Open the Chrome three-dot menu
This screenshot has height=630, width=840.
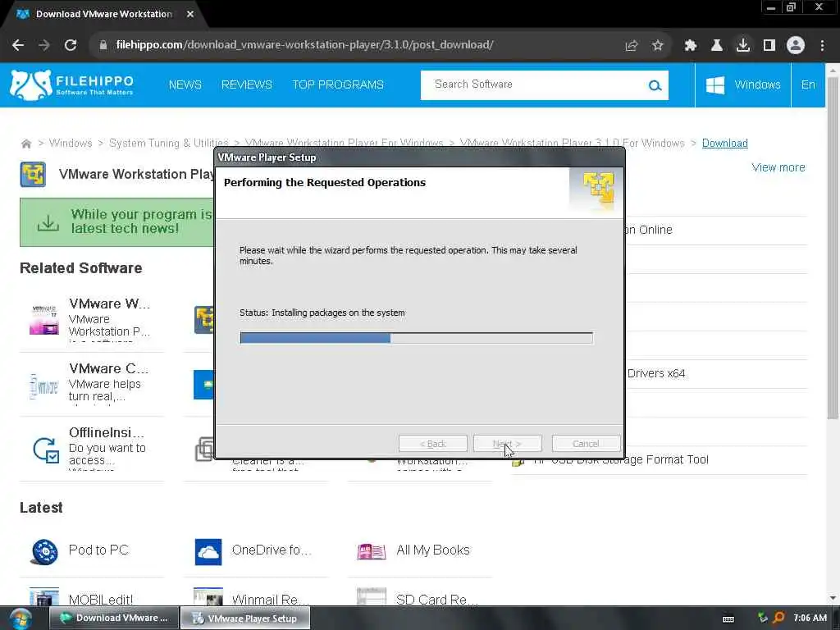[x=822, y=46]
